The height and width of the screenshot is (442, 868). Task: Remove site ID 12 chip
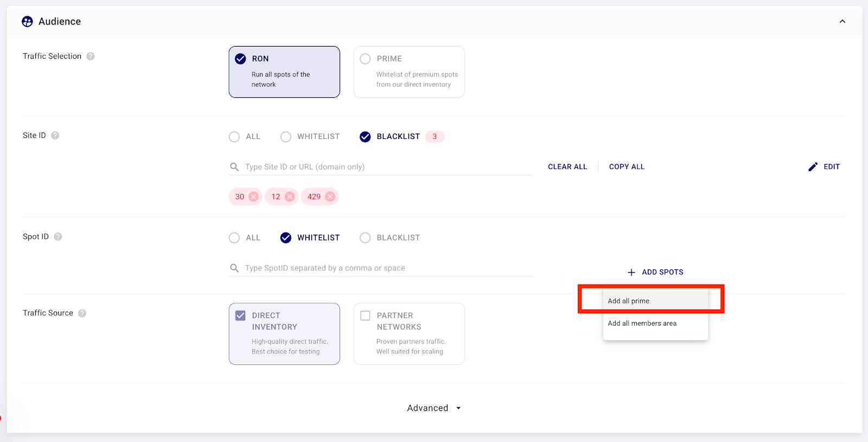point(290,197)
